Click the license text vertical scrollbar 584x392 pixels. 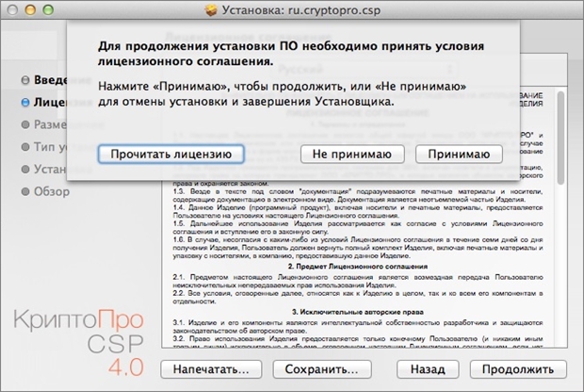coord(560,138)
